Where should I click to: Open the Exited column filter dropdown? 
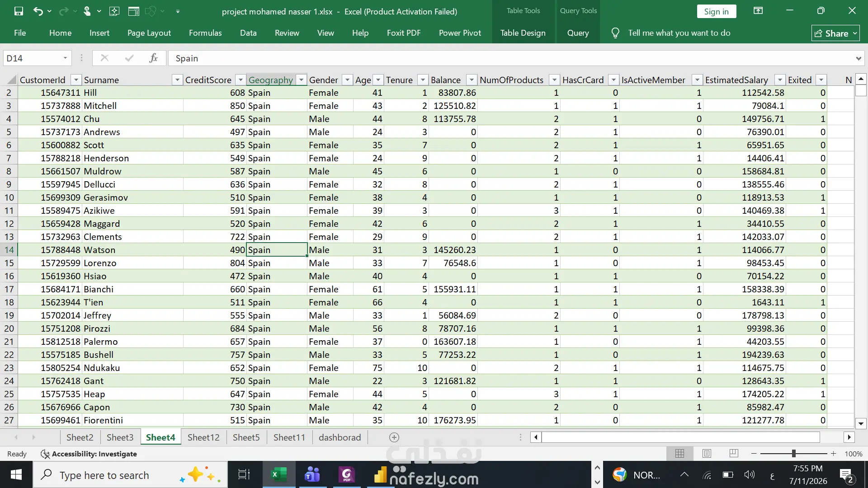[x=821, y=80]
